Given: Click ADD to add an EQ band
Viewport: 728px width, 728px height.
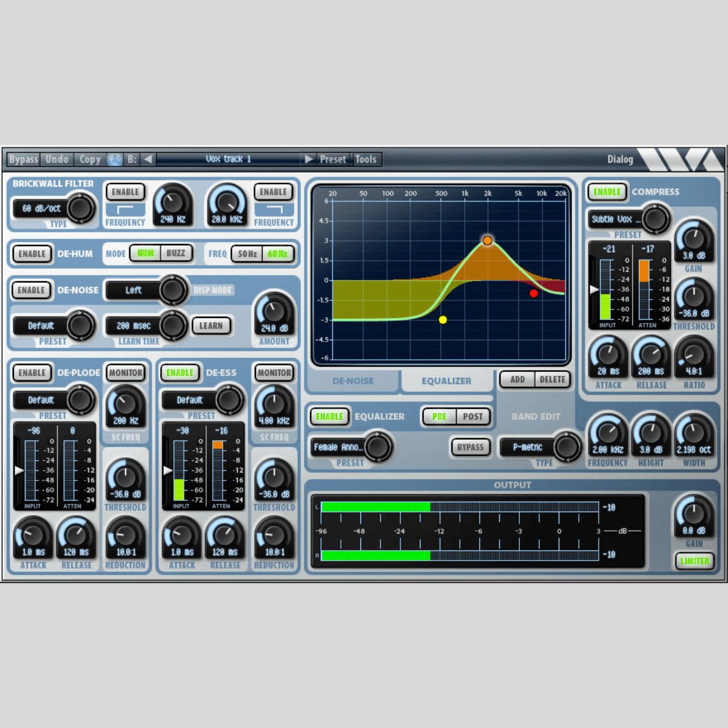Looking at the screenshot, I should tap(517, 379).
